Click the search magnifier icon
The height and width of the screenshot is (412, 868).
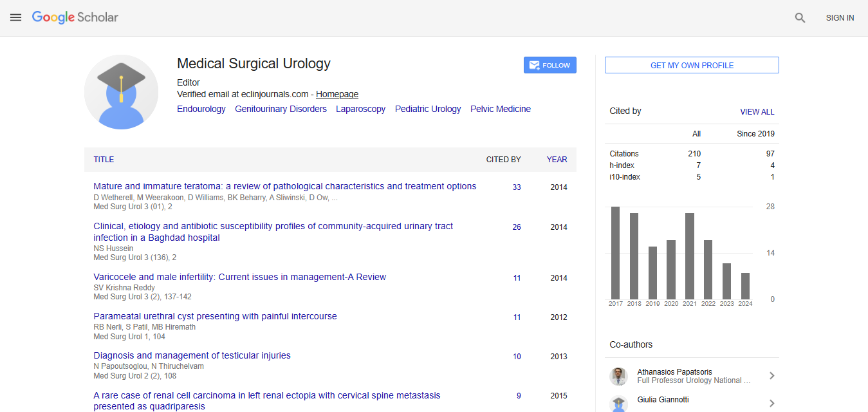click(x=800, y=18)
